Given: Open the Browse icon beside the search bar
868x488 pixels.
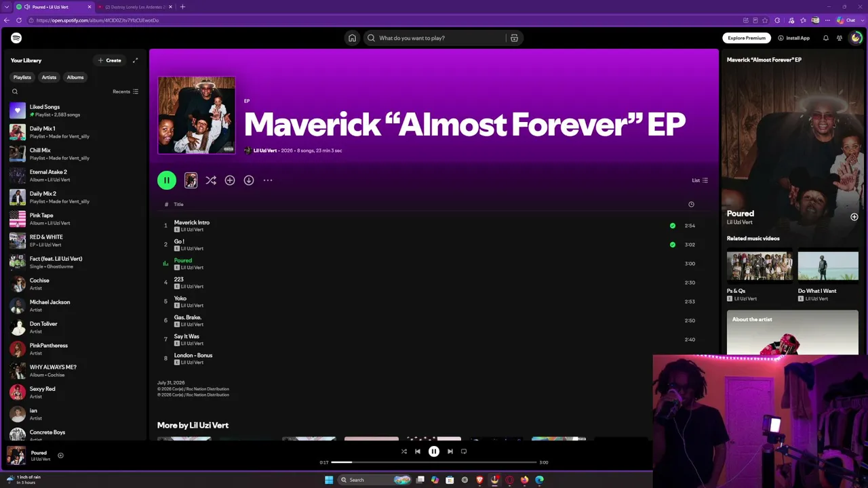Looking at the screenshot, I should tap(514, 38).
